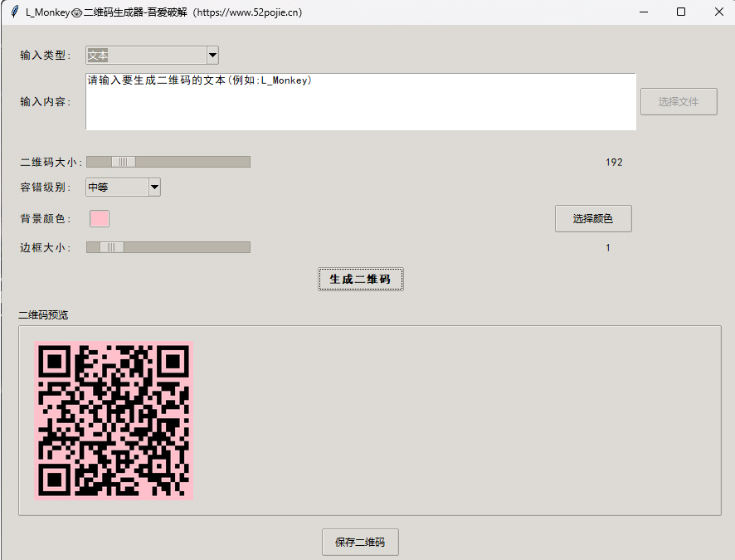Click the generated QR code preview image

(x=114, y=421)
